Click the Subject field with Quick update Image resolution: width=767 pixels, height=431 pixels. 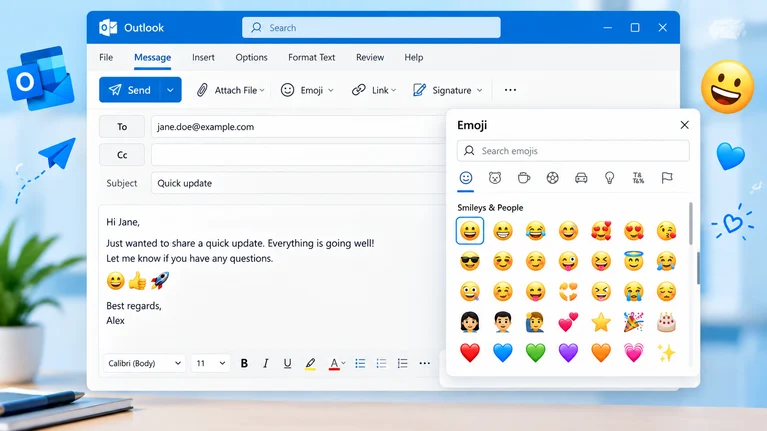pos(298,183)
